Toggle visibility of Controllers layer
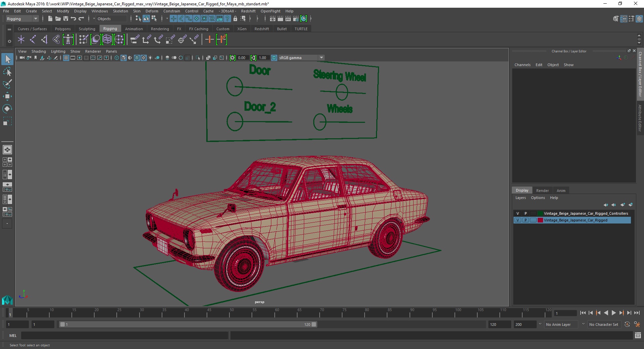644x349 pixels. tap(518, 213)
